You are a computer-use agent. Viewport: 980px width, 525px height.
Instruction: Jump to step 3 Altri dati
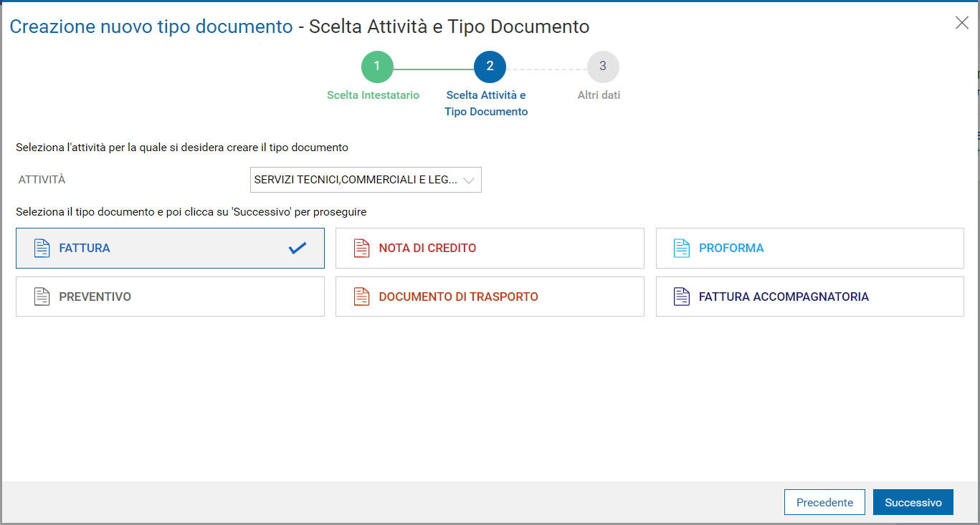pyautogui.click(x=603, y=67)
